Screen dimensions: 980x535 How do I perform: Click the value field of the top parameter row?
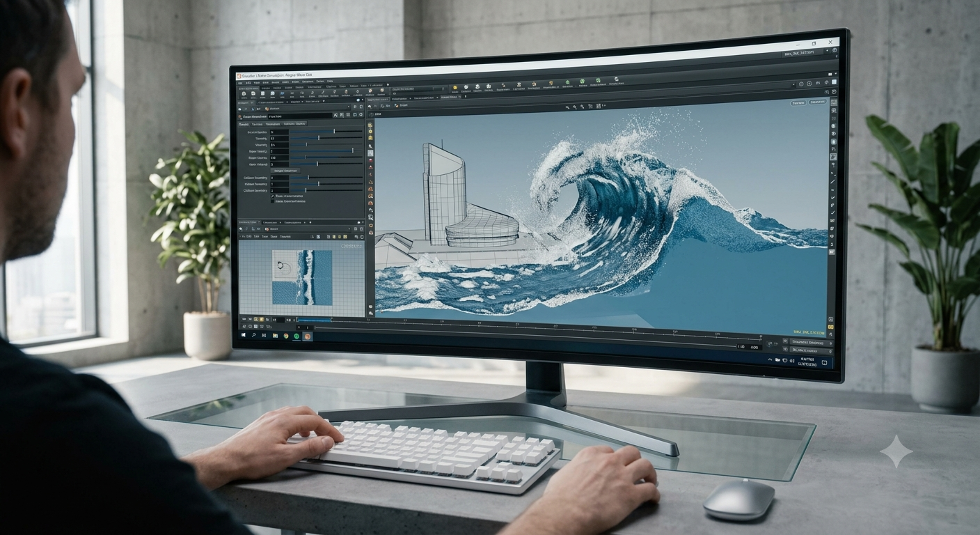coord(279,132)
